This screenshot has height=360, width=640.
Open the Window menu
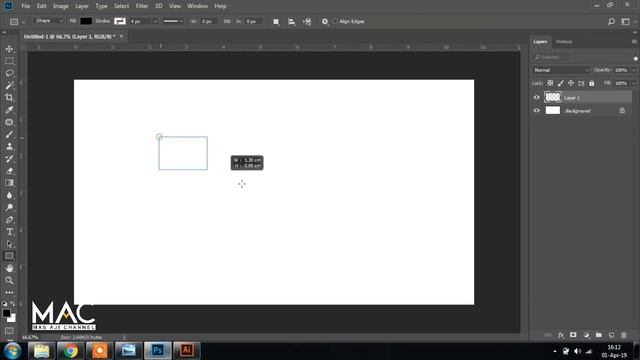tap(198, 6)
